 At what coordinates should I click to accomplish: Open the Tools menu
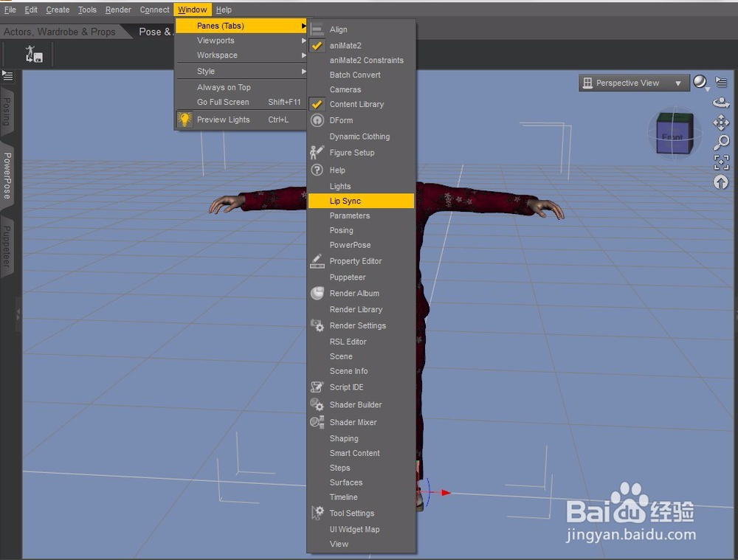pos(87,10)
